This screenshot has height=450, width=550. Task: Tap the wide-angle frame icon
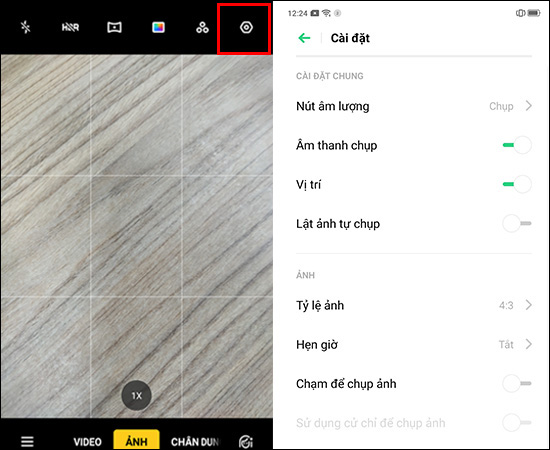click(114, 27)
